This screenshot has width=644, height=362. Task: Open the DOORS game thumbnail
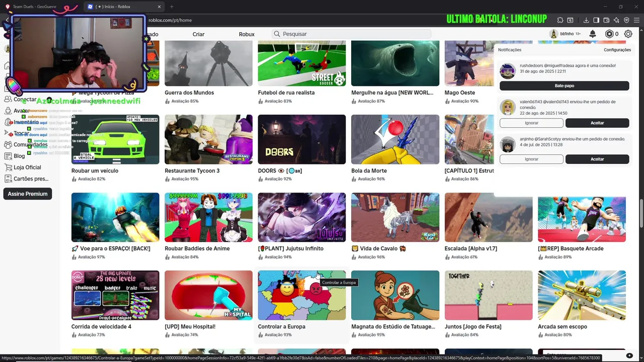tap(302, 139)
